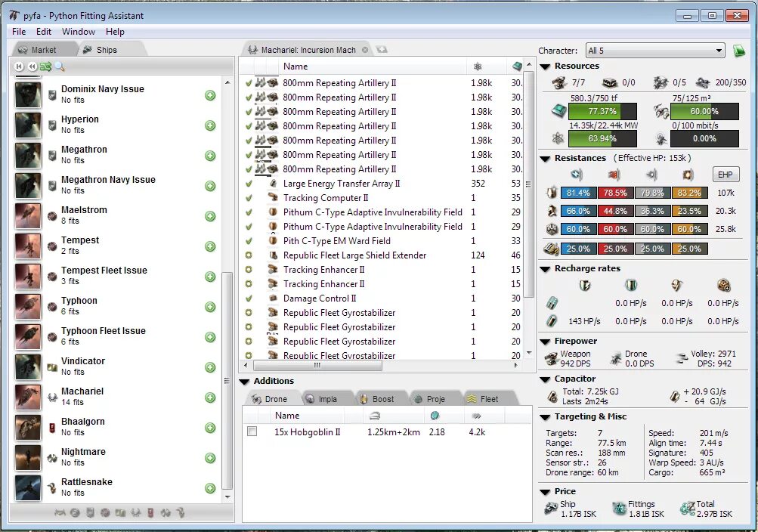Viewport: 758px width, 532px height.
Task: Click Republic Fleet Large Shield Extender icon
Action: 273,255
